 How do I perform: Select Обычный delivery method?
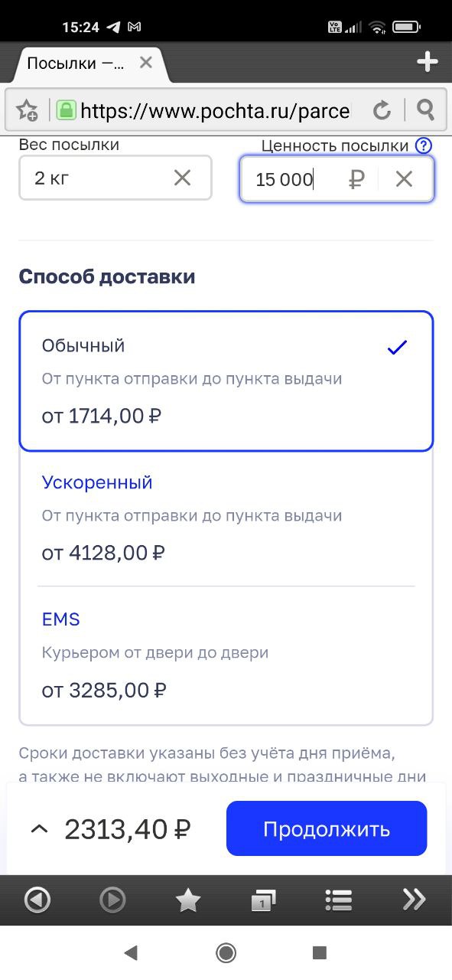[226, 381]
